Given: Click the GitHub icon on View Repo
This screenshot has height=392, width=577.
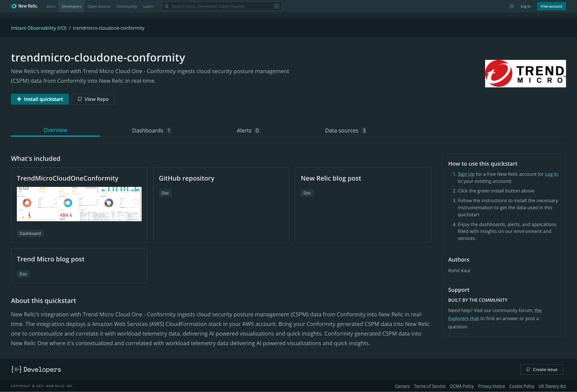Looking at the screenshot, I should click(80, 99).
